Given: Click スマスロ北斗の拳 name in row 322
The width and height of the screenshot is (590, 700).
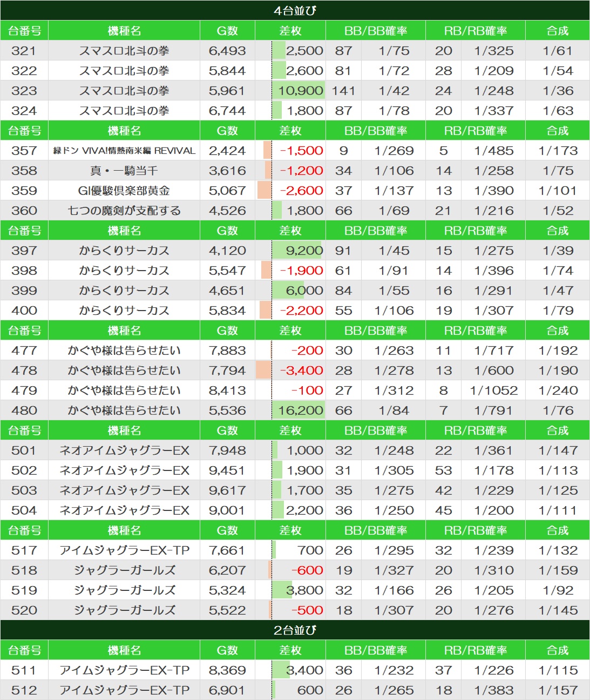Looking at the screenshot, I should (124, 71).
